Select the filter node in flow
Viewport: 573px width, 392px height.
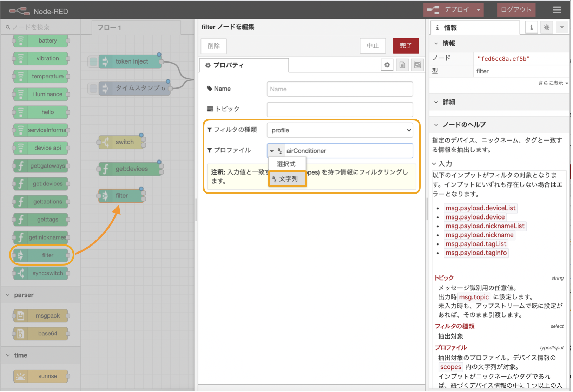[122, 196]
